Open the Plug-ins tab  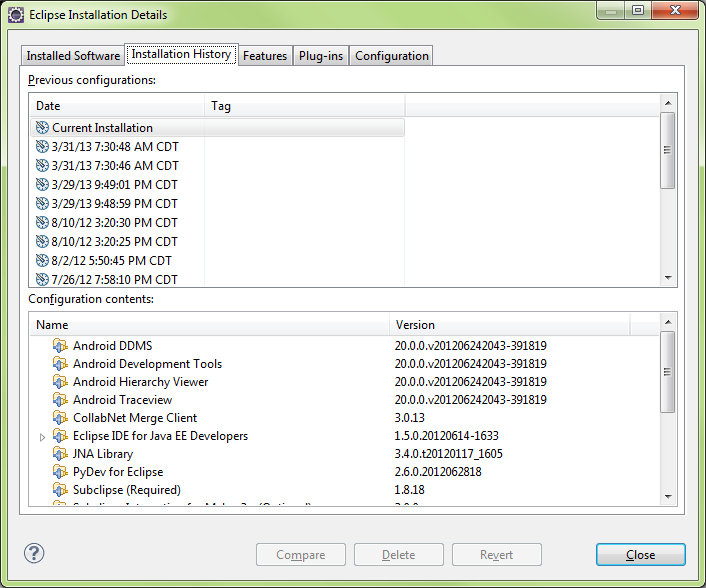point(321,56)
